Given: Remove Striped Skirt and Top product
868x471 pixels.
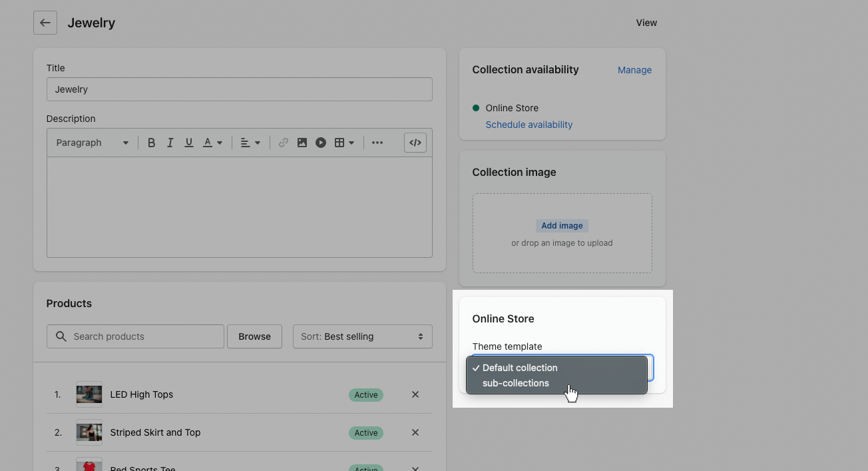Looking at the screenshot, I should [x=415, y=432].
